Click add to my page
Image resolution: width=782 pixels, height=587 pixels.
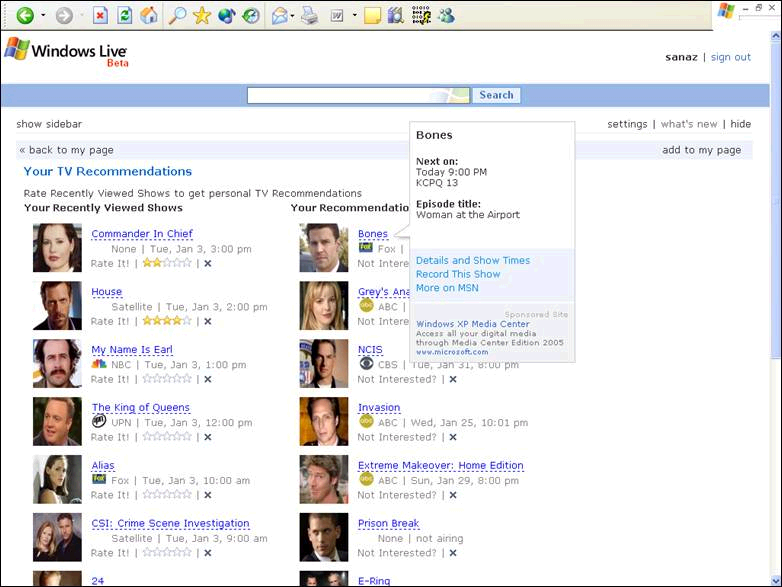click(x=701, y=150)
